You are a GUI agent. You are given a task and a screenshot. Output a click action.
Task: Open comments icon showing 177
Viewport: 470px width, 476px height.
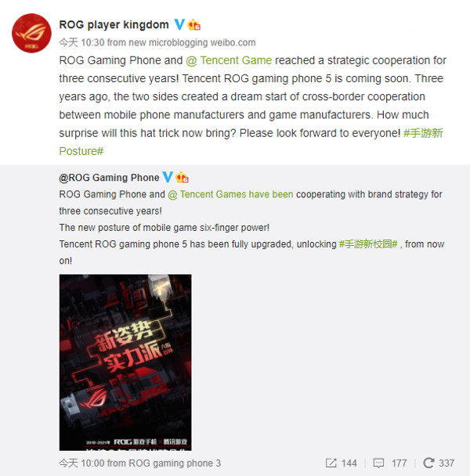[x=378, y=463]
